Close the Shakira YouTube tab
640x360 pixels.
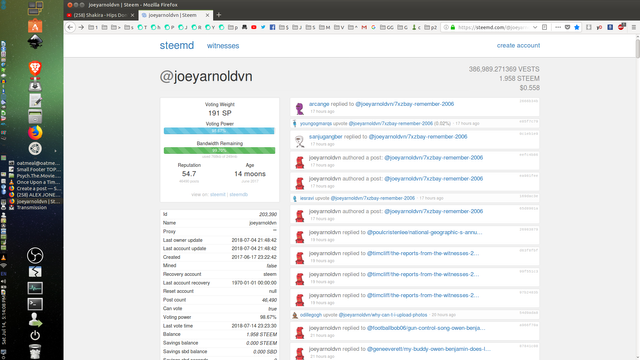[x=132, y=15]
